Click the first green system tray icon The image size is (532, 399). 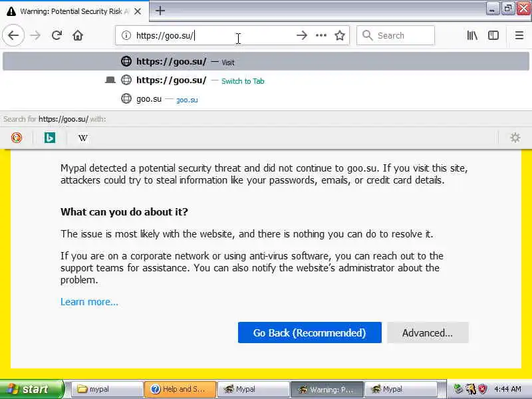tap(458, 389)
